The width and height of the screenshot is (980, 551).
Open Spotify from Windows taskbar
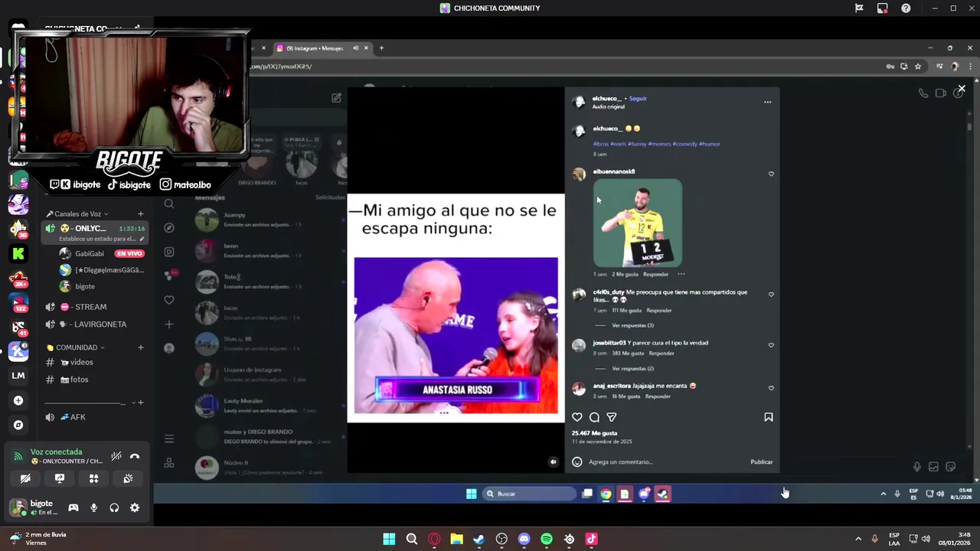(x=547, y=539)
